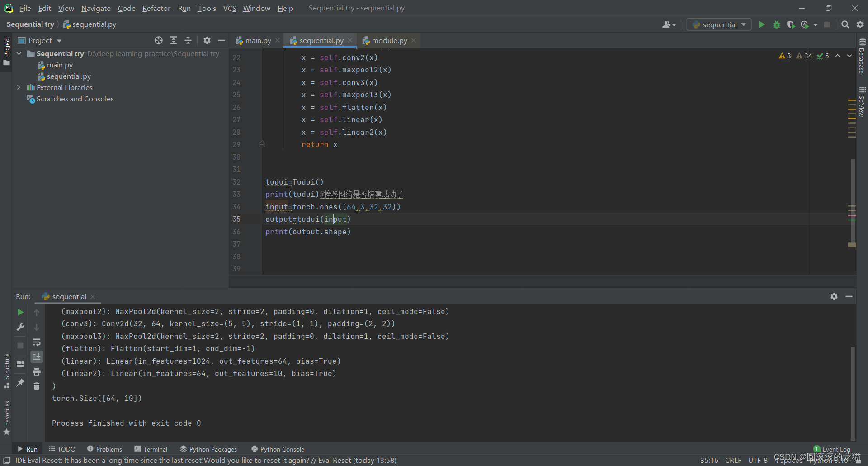The height and width of the screenshot is (466, 868).
Task: Open the Tools menu
Action: tap(207, 8)
